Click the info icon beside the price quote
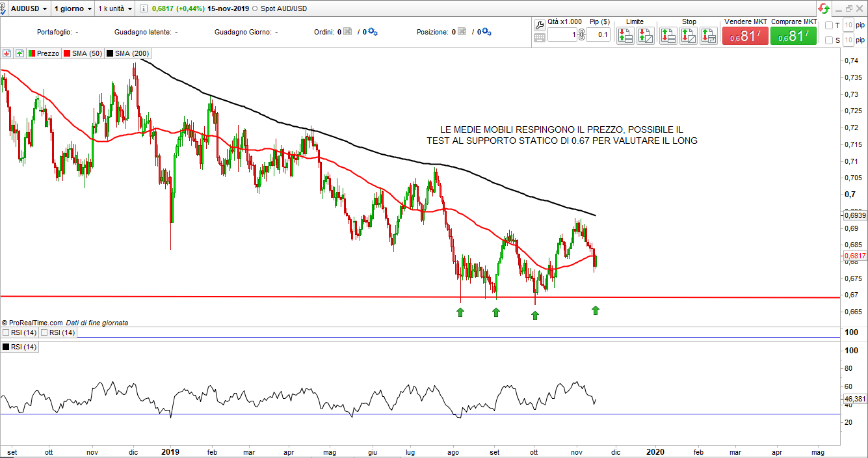The width and height of the screenshot is (868, 458). [x=143, y=9]
